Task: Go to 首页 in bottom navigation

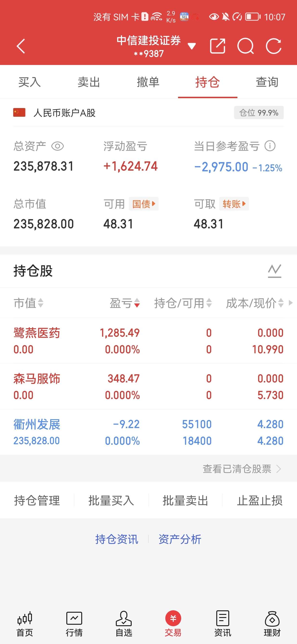Action: point(25,624)
